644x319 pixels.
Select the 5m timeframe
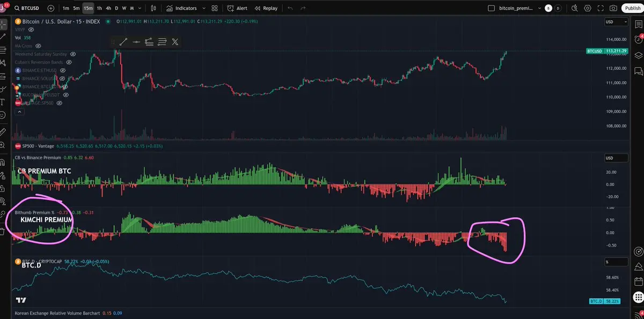pyautogui.click(x=76, y=8)
